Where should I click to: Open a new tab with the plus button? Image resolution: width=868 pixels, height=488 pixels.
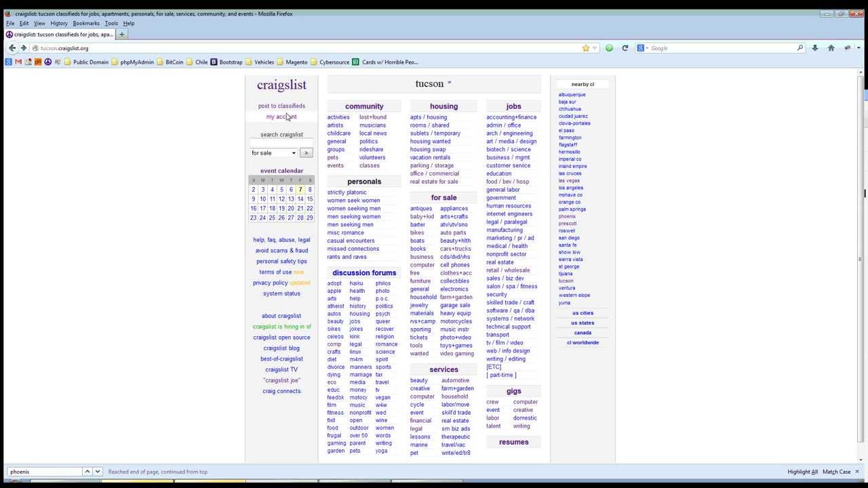(x=122, y=35)
